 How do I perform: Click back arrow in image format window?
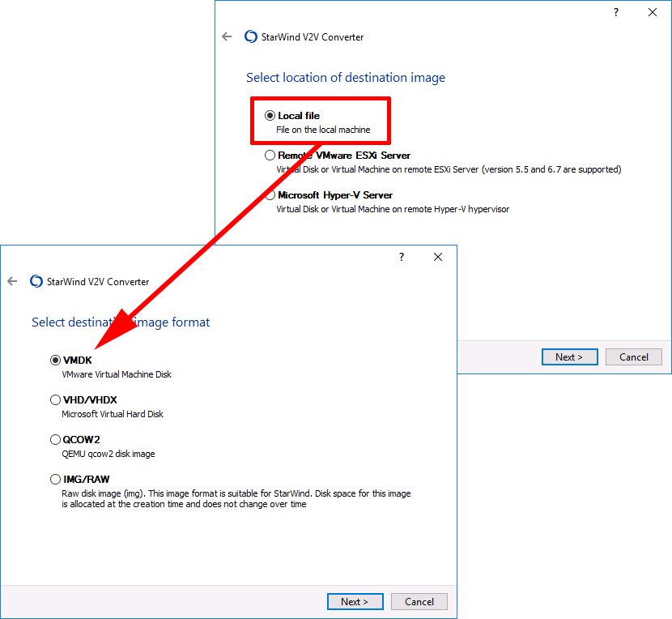pyautogui.click(x=12, y=281)
